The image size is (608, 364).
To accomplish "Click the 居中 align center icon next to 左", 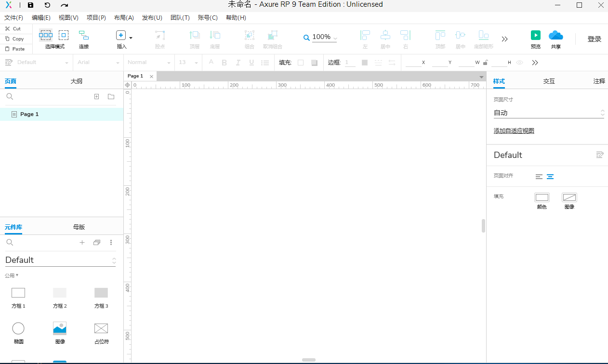I will click(385, 35).
